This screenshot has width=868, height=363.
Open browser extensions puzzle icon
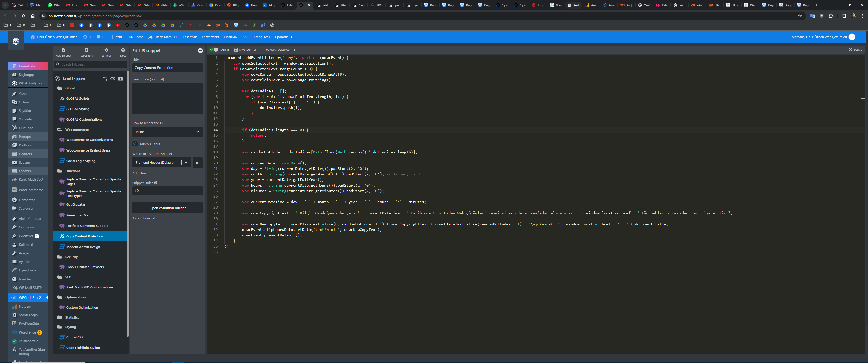click(x=831, y=16)
